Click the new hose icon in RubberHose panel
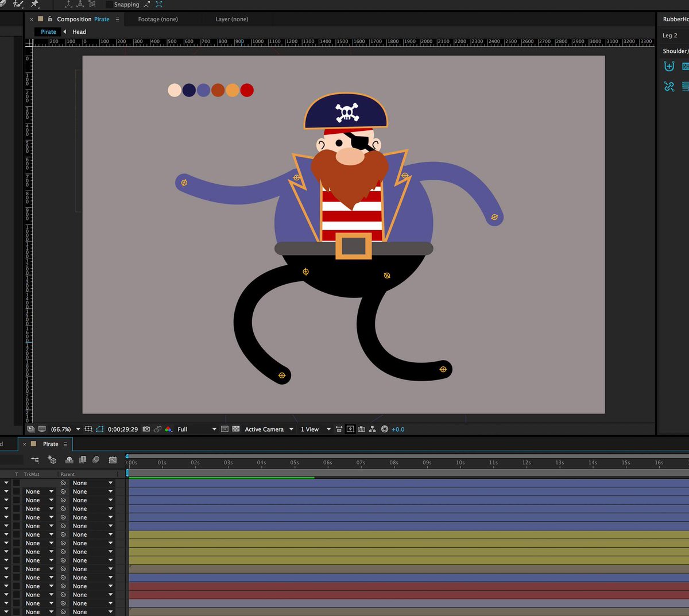The height and width of the screenshot is (616, 689). coord(668,66)
